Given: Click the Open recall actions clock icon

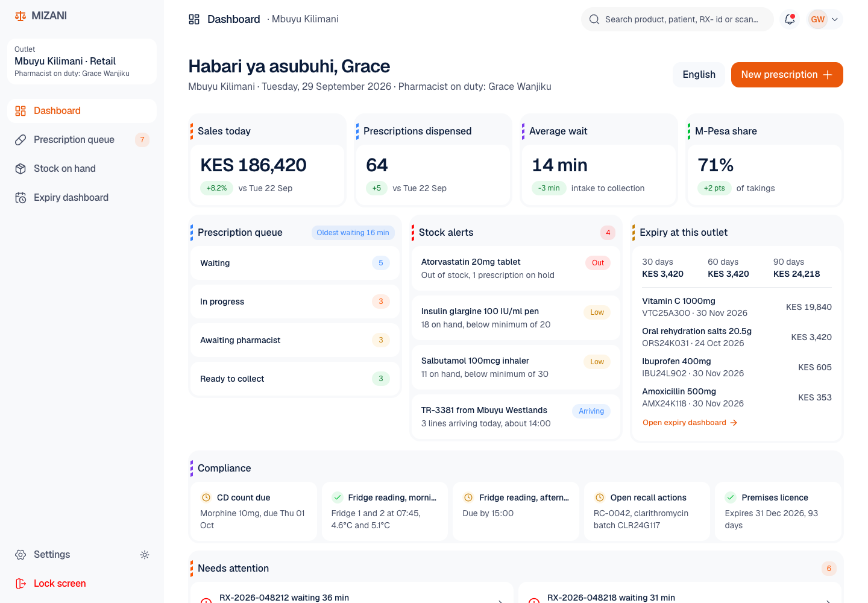Looking at the screenshot, I should pos(600,497).
